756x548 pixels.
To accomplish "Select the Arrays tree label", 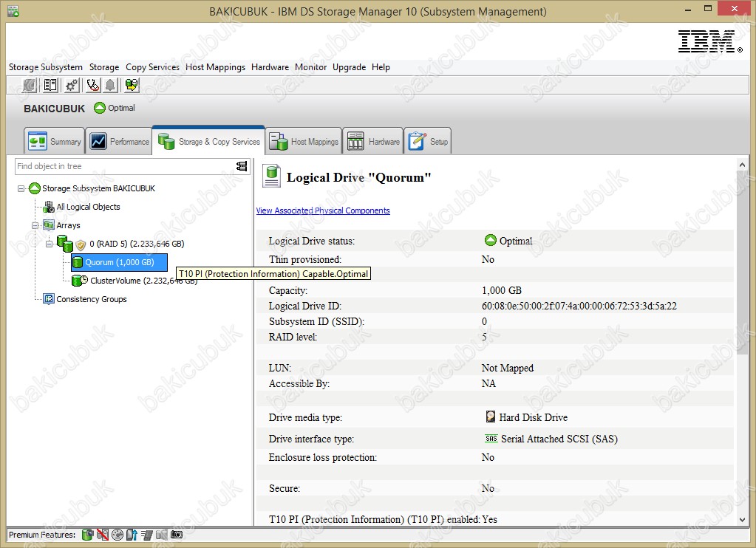I will pos(69,225).
